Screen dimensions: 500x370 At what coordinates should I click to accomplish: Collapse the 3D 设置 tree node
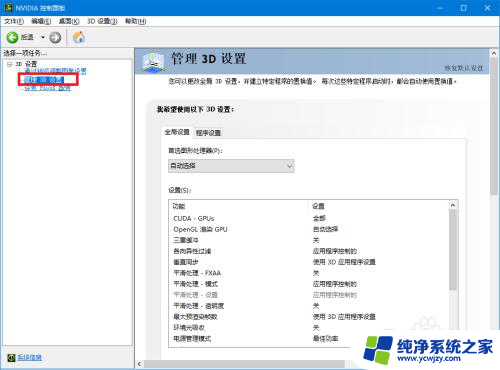pyautogui.click(x=9, y=64)
